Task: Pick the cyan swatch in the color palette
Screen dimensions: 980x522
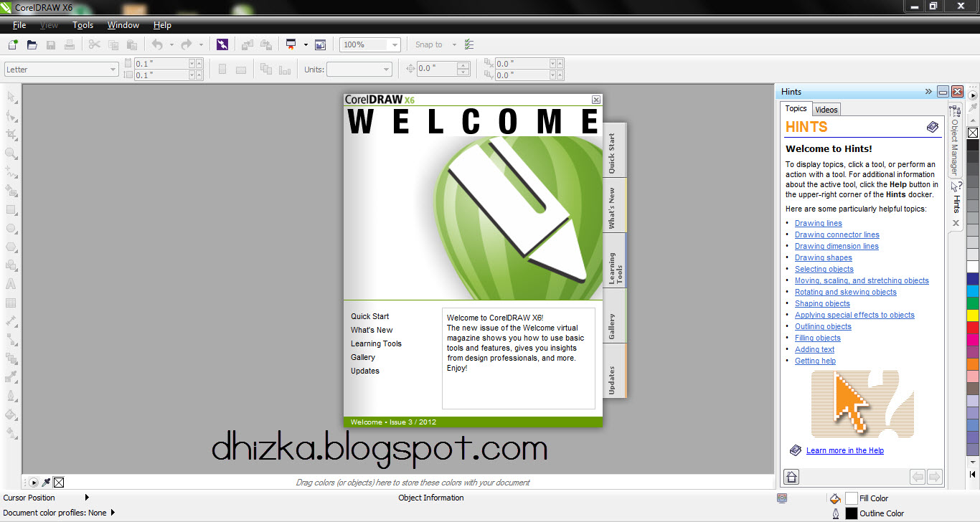Action: pyautogui.click(x=973, y=290)
